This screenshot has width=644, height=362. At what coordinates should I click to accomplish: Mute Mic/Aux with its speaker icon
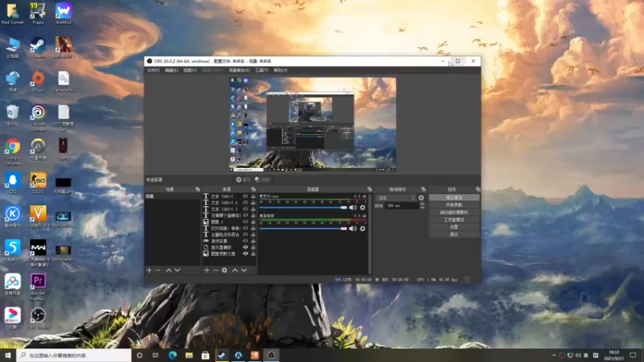(x=353, y=208)
